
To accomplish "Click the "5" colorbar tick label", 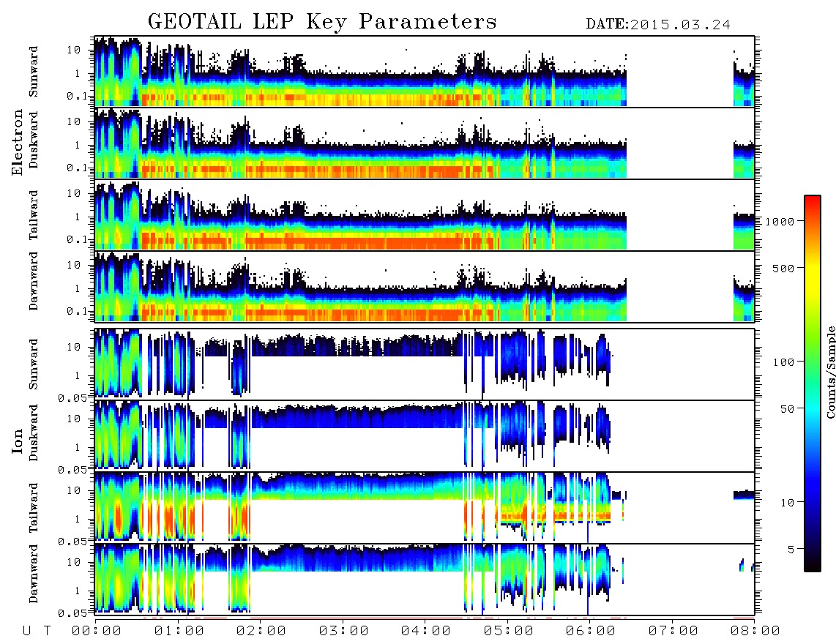I will [x=791, y=549].
